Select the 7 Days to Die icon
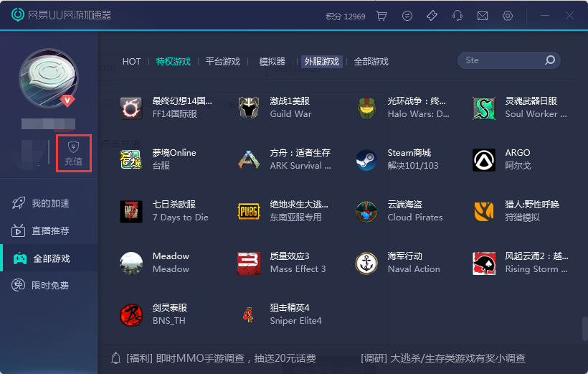Screen dimensions: 588x374 131,212
